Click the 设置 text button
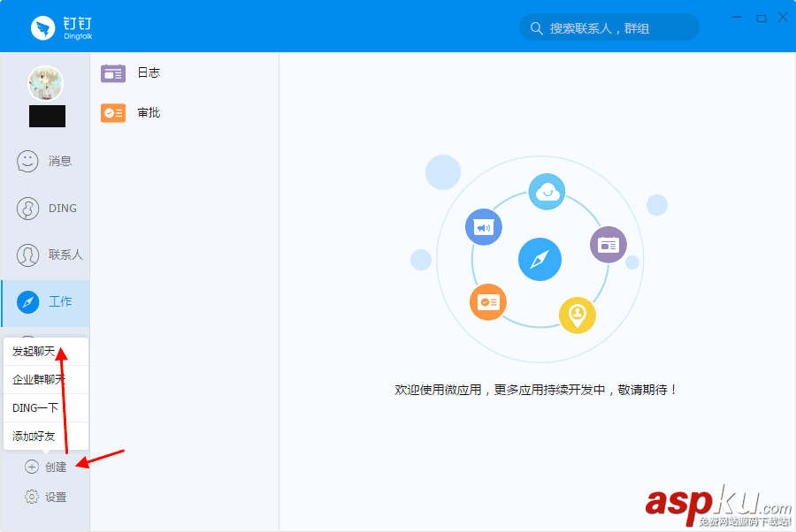This screenshot has width=796, height=532. (x=56, y=498)
